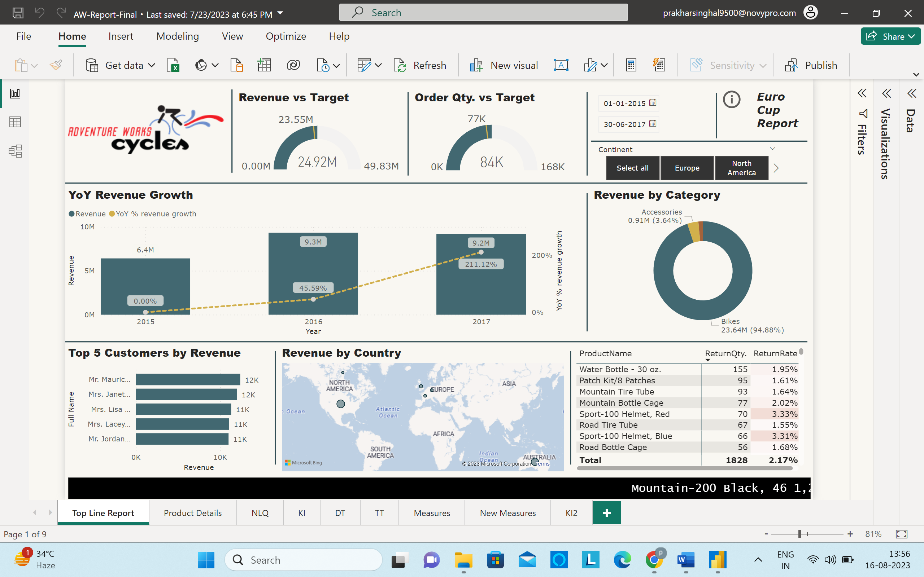Switch to Product Details page tab
The height and width of the screenshot is (577, 924).
(192, 513)
